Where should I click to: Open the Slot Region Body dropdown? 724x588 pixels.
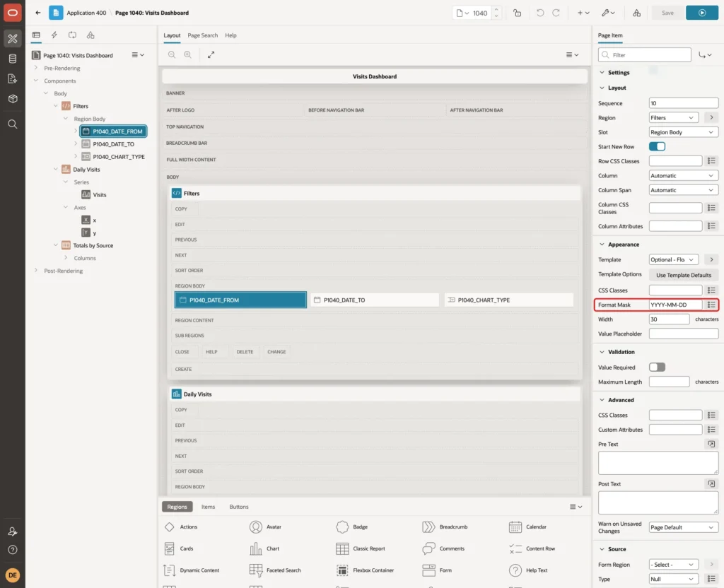(x=683, y=132)
